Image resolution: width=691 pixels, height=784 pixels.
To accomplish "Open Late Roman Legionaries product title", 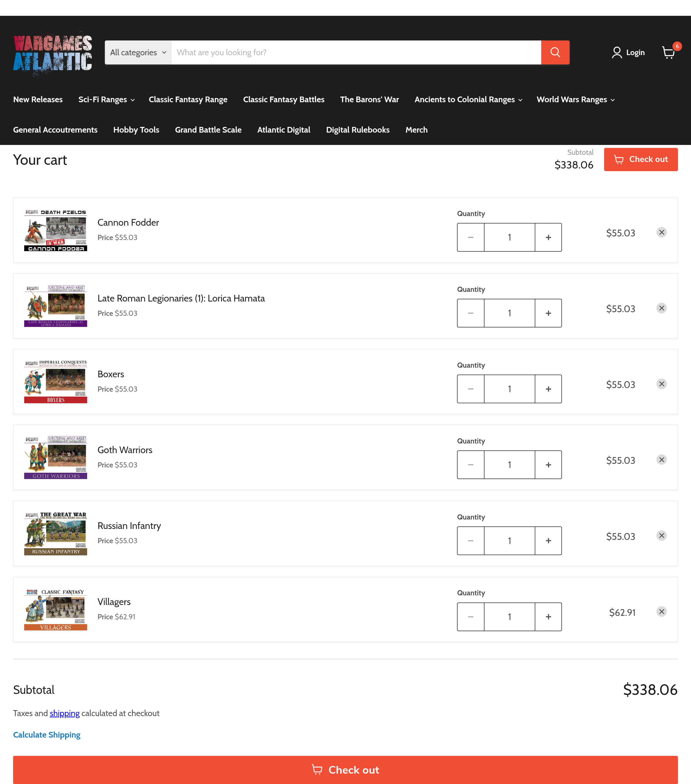I will (181, 298).
